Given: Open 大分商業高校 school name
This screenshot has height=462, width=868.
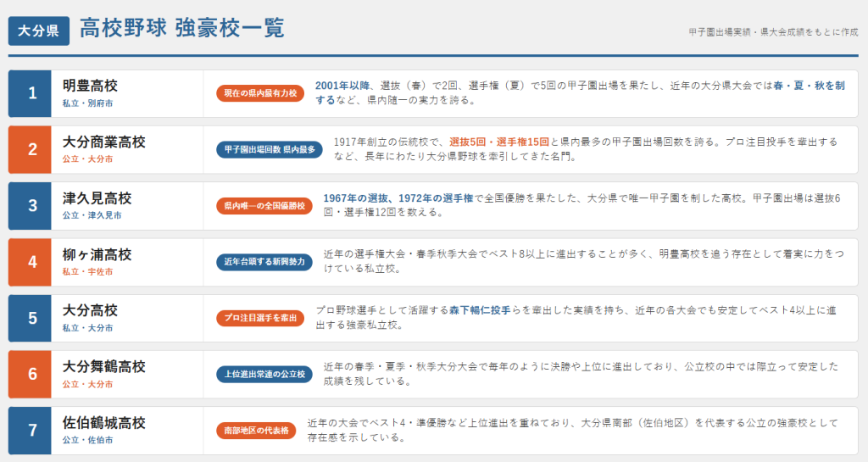Looking at the screenshot, I should click(x=103, y=142).
